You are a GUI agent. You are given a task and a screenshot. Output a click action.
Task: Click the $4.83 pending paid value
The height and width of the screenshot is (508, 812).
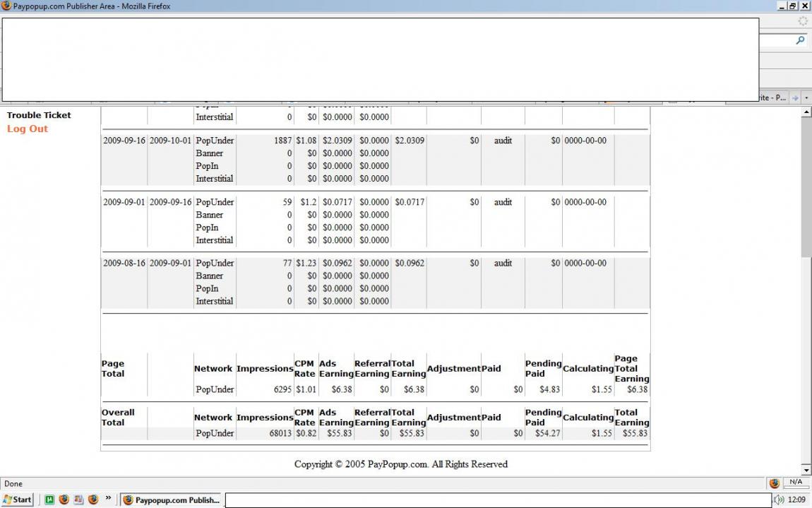(x=549, y=389)
